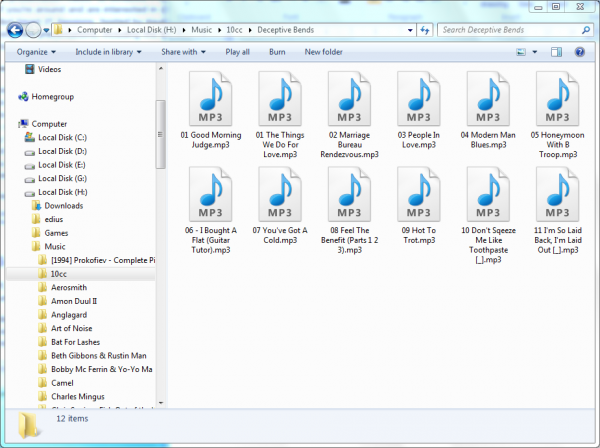Select the Art of Noise folder
The width and height of the screenshot is (600, 448).
click(x=72, y=328)
